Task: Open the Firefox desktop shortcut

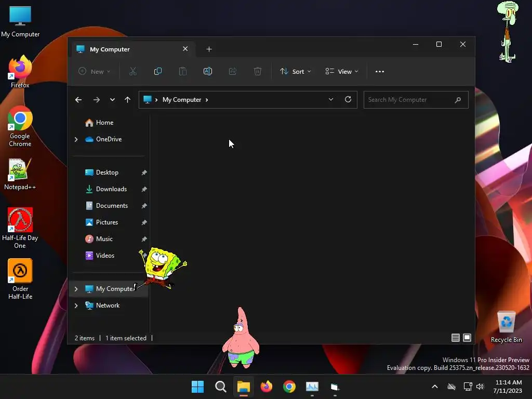Action: coord(20,71)
